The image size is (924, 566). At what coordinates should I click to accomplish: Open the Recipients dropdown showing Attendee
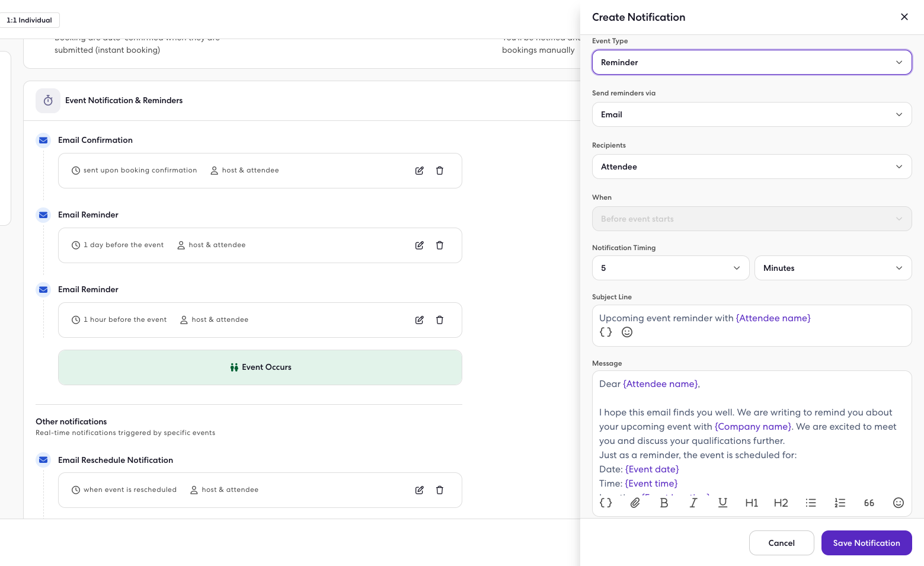pos(752,167)
